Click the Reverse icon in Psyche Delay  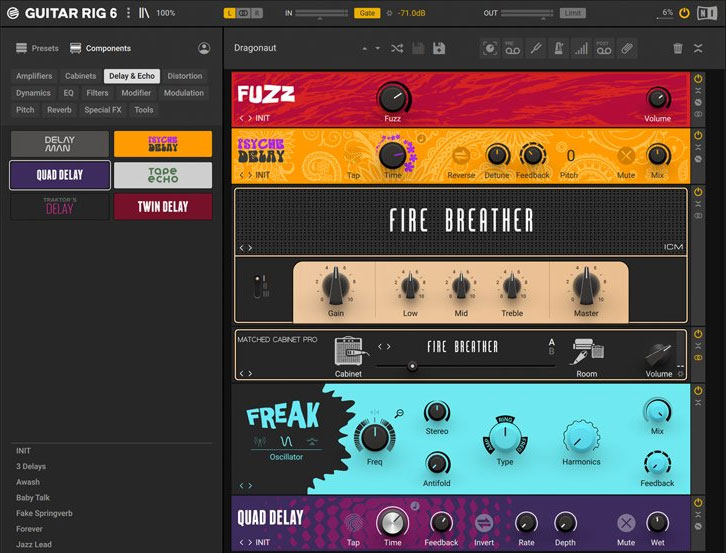click(461, 156)
